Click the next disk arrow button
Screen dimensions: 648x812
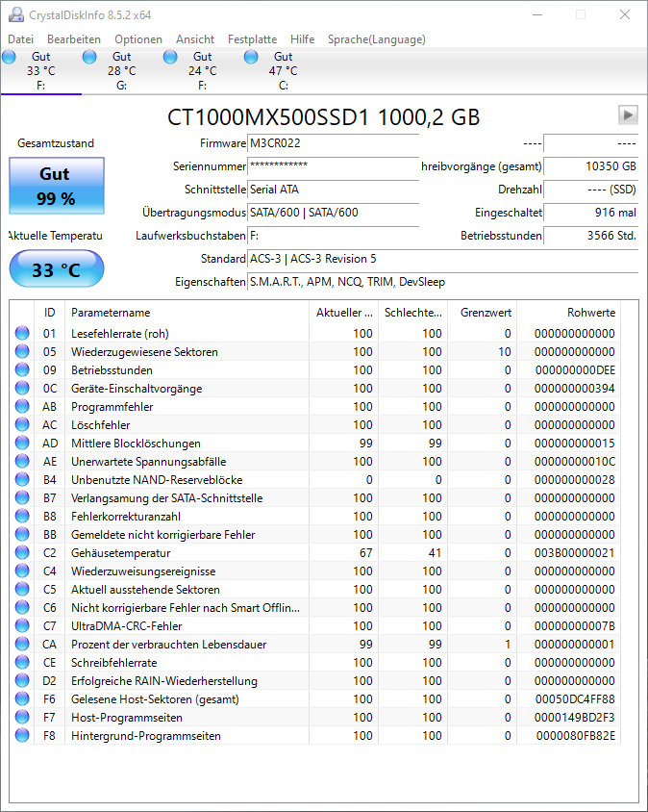pos(628,114)
